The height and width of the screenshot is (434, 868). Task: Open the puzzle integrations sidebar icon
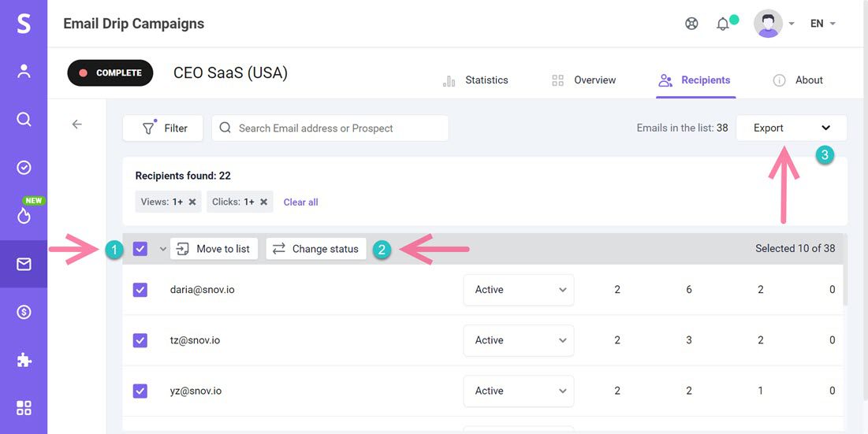24,361
